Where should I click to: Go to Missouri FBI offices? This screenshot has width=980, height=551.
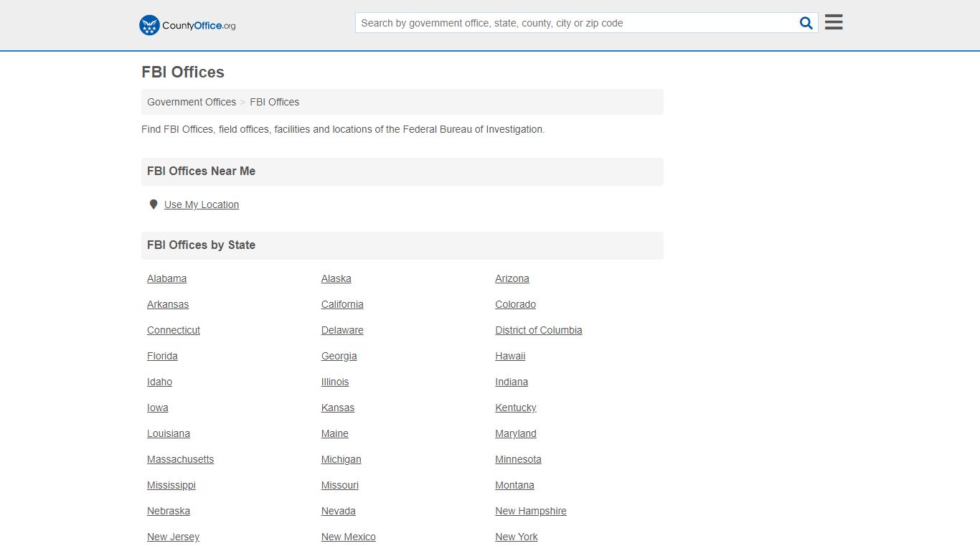pos(340,485)
